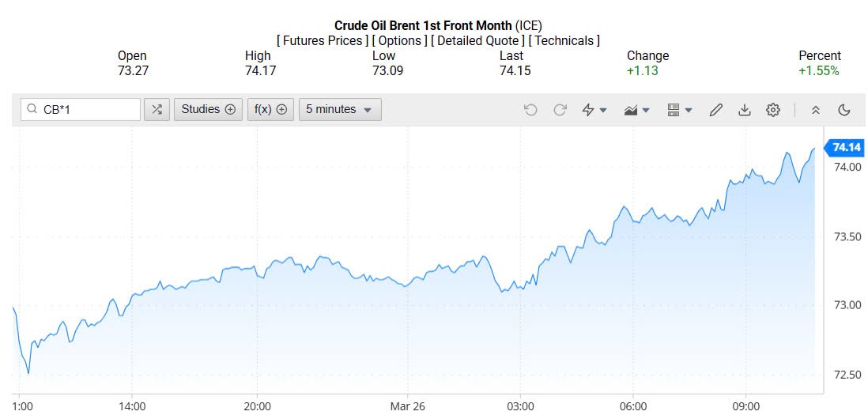Open the 5 minutes interval dropdown

[x=340, y=110]
